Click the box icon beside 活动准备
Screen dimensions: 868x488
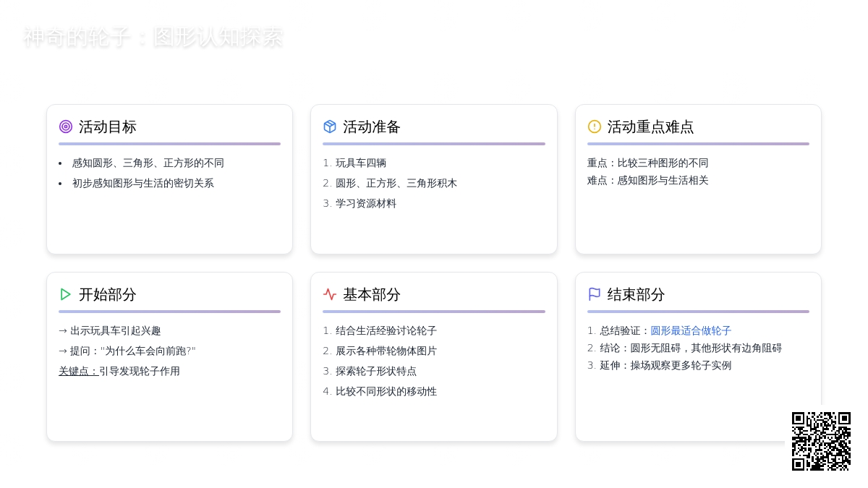(x=330, y=127)
